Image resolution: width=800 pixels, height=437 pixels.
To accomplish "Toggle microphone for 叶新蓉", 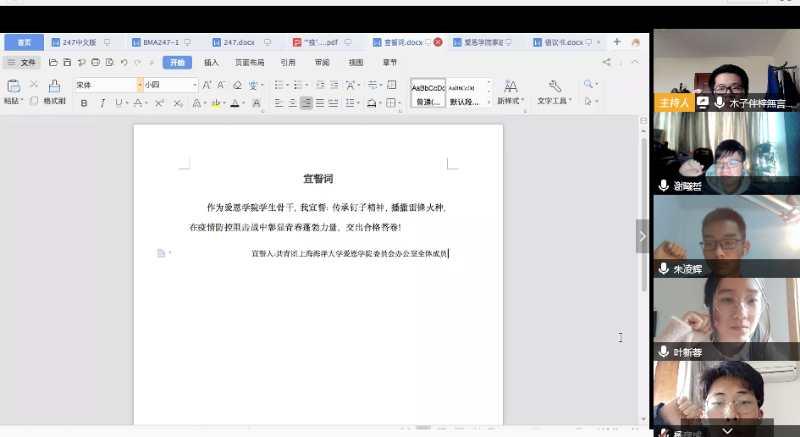I will pos(663,352).
